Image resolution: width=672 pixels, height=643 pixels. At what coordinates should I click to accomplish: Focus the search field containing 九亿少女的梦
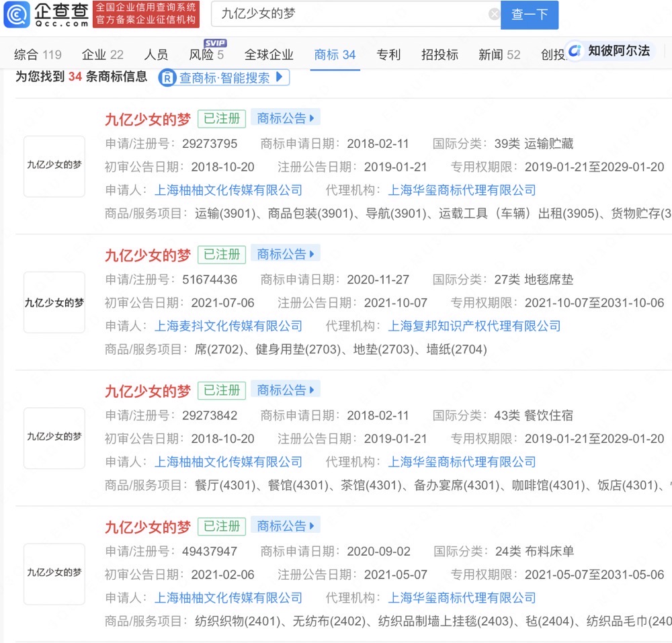click(355, 14)
